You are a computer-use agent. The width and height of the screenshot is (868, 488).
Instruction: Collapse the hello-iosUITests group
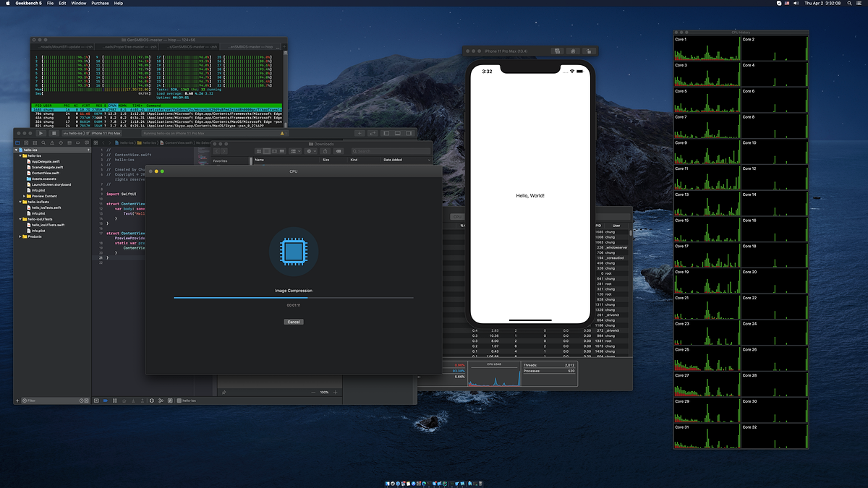[21, 219]
